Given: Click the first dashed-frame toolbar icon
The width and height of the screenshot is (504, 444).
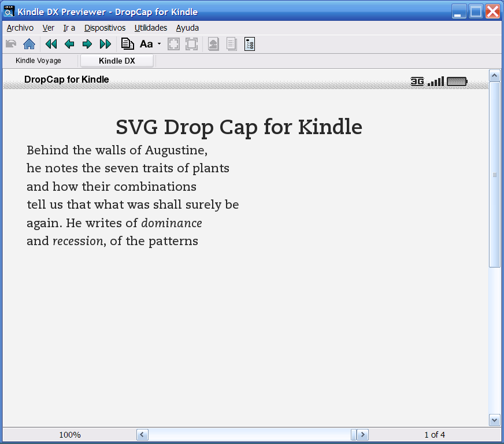Looking at the screenshot, I should coord(173,44).
